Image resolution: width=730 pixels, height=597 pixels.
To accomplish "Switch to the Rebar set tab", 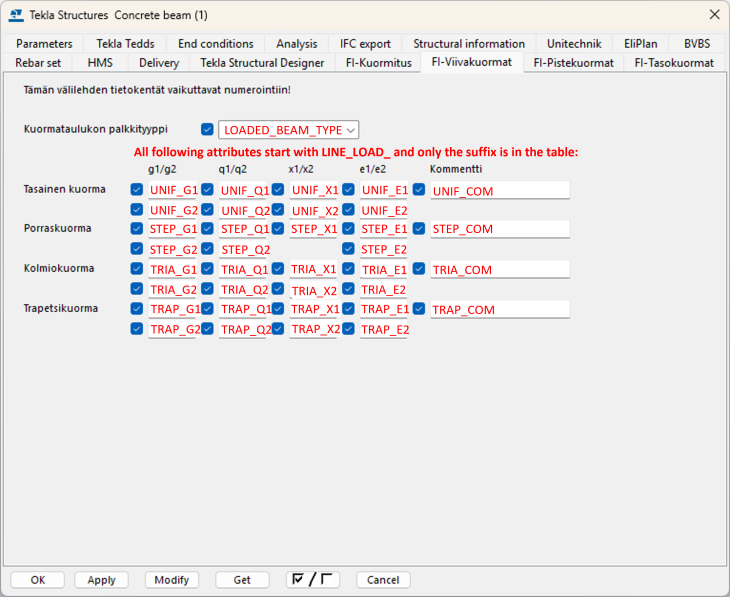I will pos(38,63).
